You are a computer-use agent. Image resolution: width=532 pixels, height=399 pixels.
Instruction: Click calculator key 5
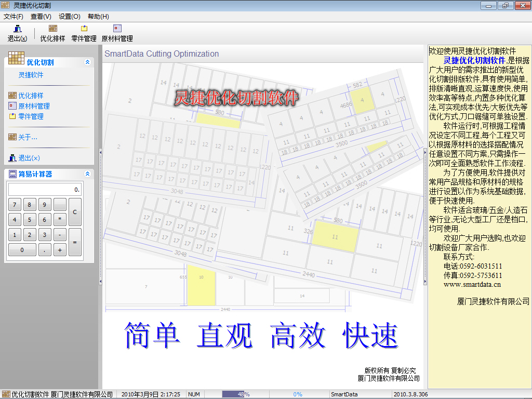(30, 220)
